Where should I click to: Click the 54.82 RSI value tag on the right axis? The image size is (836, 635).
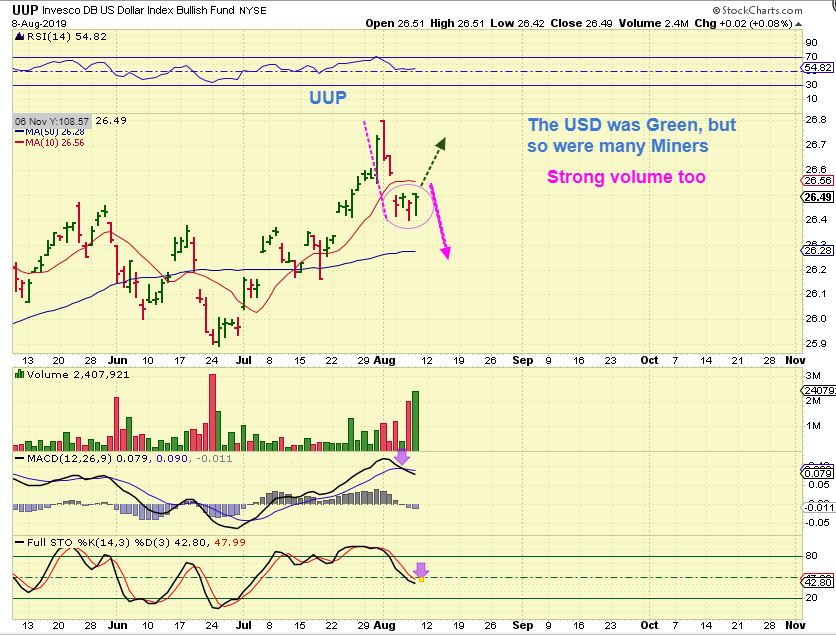point(818,68)
